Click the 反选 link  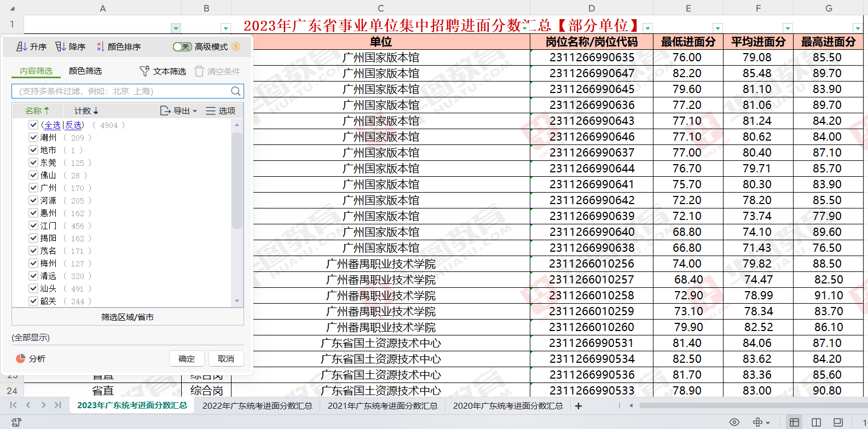[x=74, y=125]
